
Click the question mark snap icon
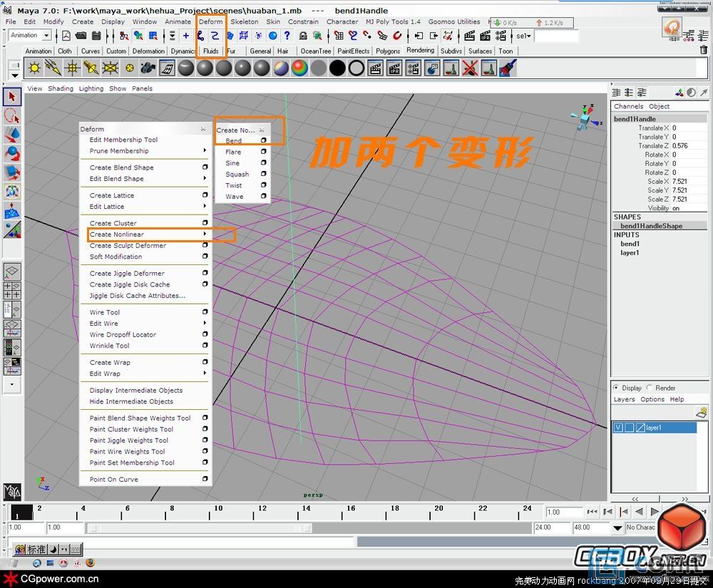[x=287, y=36]
